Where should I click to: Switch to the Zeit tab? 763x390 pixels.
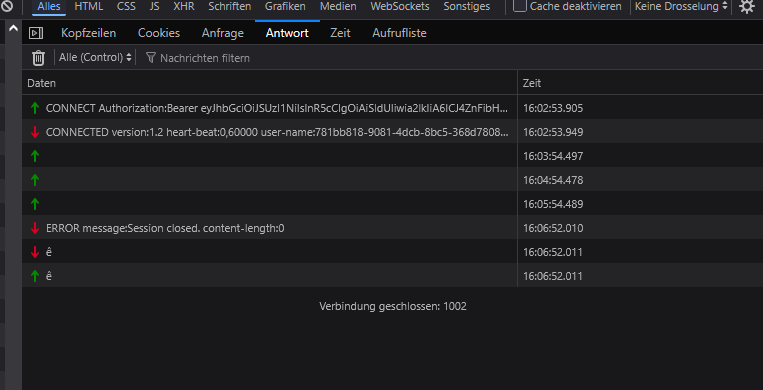pos(340,33)
